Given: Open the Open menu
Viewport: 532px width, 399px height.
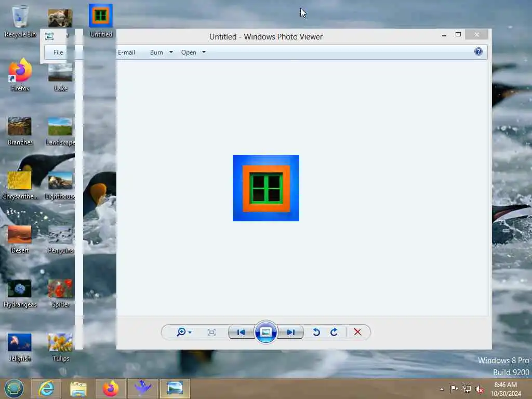Looking at the screenshot, I should click(x=189, y=52).
